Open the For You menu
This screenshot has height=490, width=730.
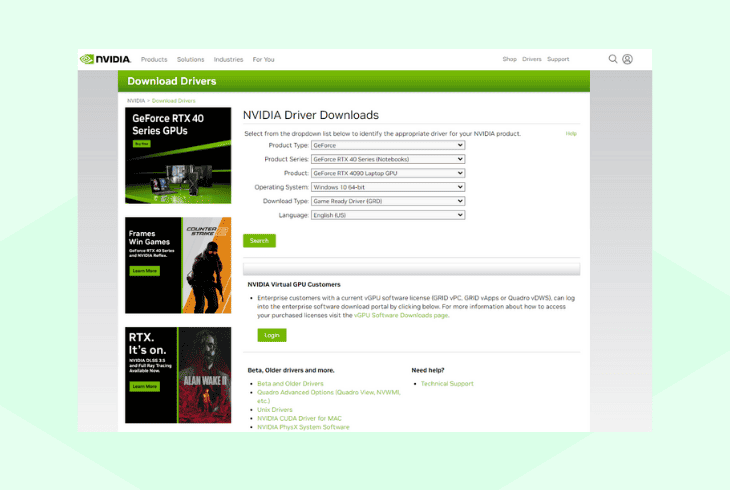click(264, 60)
